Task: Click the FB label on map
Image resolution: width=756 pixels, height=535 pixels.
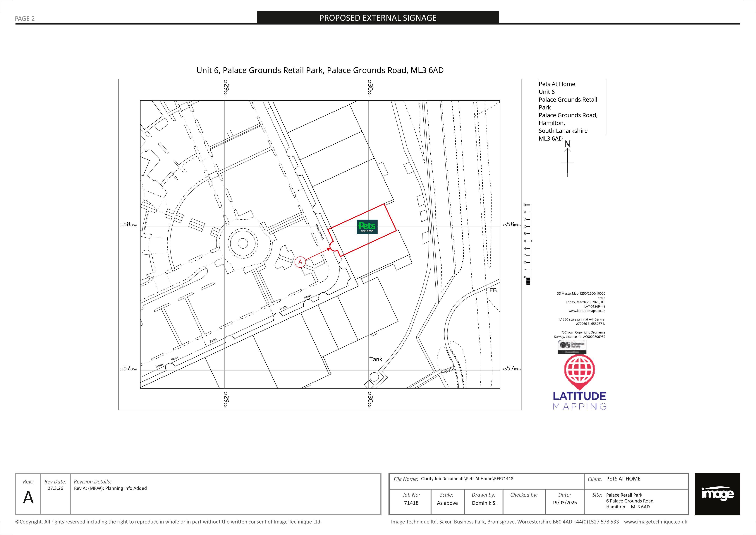Action: (493, 290)
